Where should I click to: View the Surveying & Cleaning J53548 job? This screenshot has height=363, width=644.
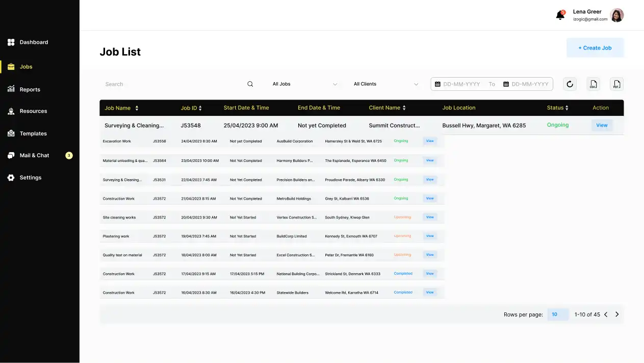click(x=602, y=125)
